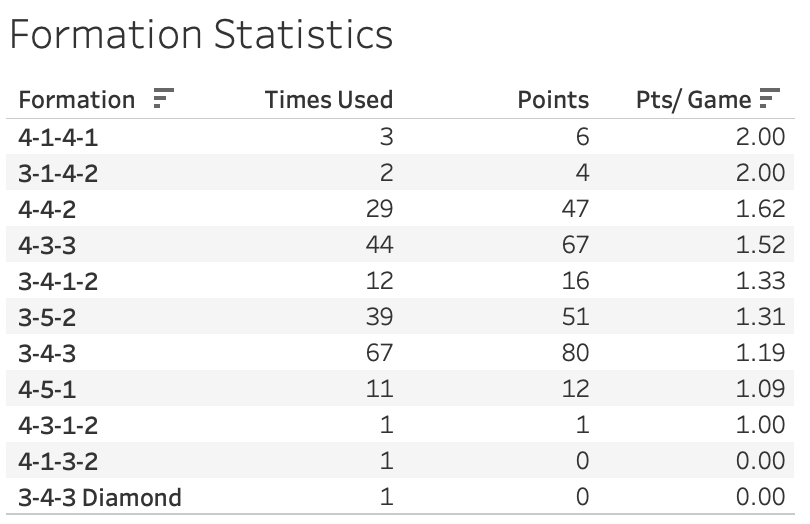Select the 3-5-2 formation label
The image size is (810, 524).
pos(47,317)
